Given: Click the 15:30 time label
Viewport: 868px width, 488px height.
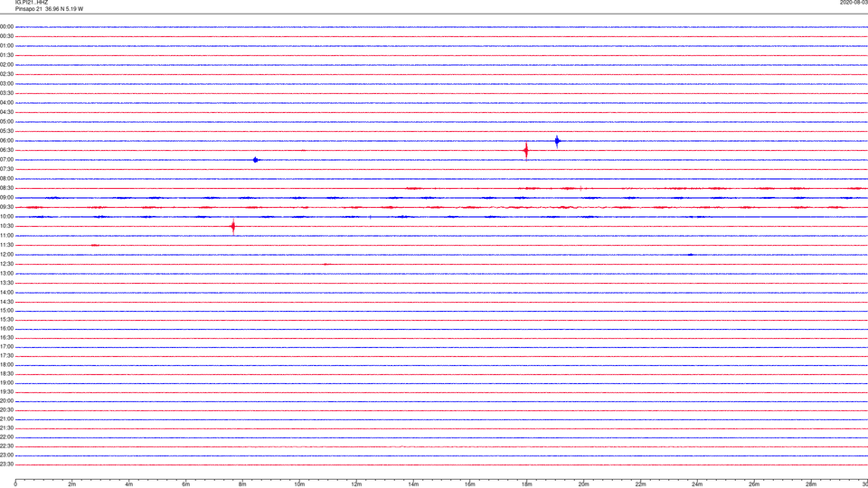Looking at the screenshot, I should (6, 320).
